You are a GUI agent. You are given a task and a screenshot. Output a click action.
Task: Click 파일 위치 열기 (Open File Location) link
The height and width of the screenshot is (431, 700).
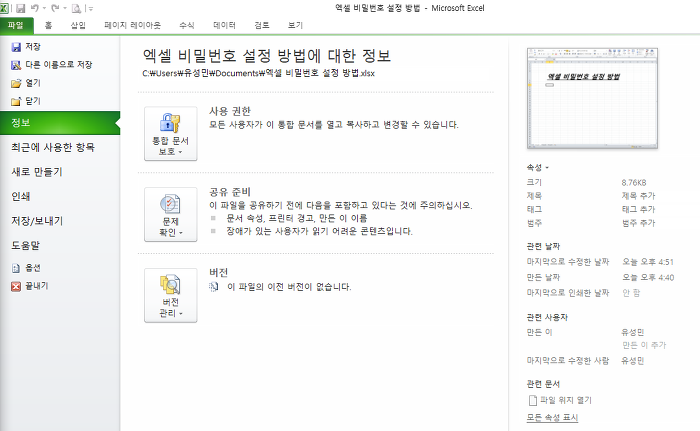point(566,400)
